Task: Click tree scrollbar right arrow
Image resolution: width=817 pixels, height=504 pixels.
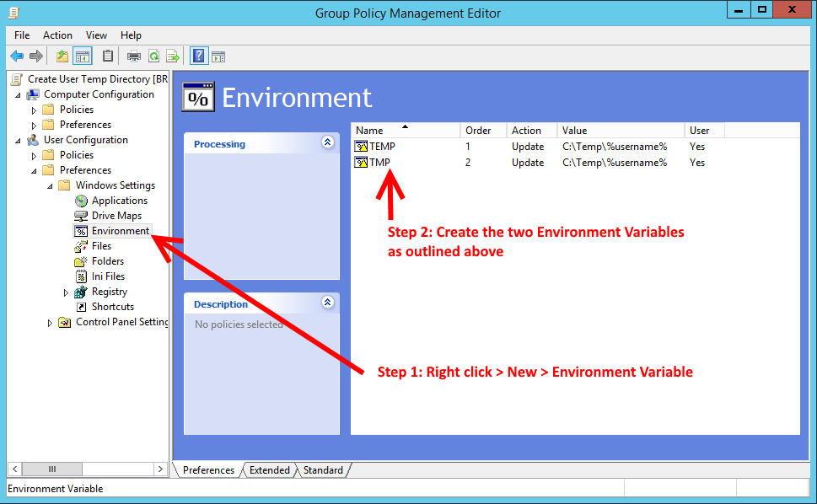Action: click(x=160, y=469)
